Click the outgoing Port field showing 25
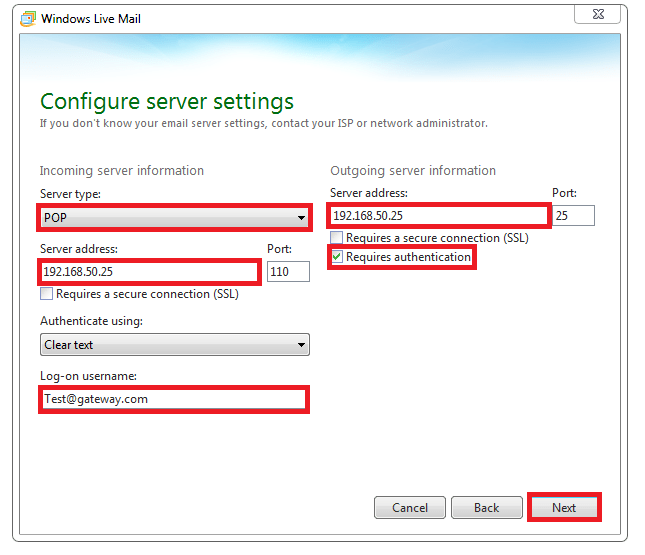Image resolution: width=645 pixels, height=555 pixels. pos(573,216)
